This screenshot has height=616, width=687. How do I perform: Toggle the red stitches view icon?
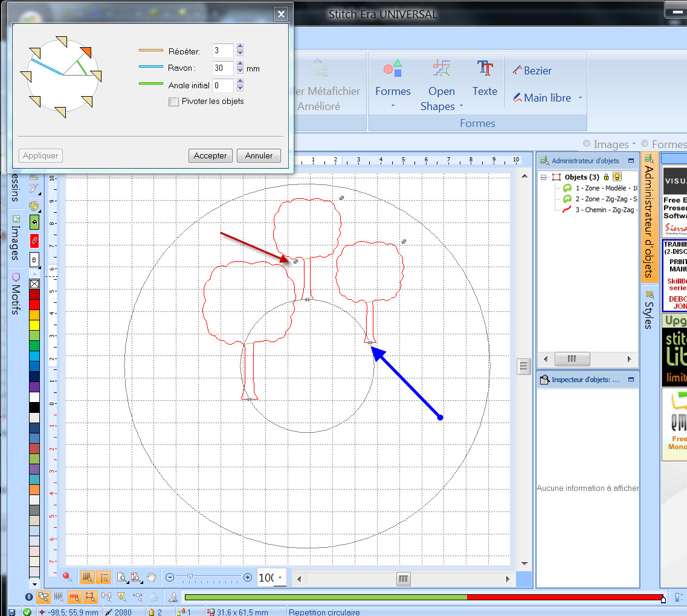[x=74, y=597]
